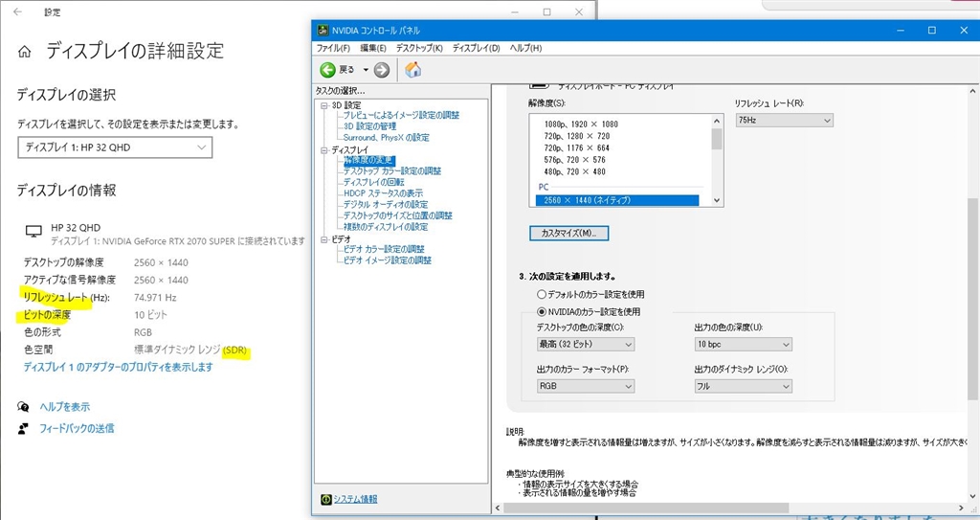Click the Settings window back arrow

click(x=17, y=11)
